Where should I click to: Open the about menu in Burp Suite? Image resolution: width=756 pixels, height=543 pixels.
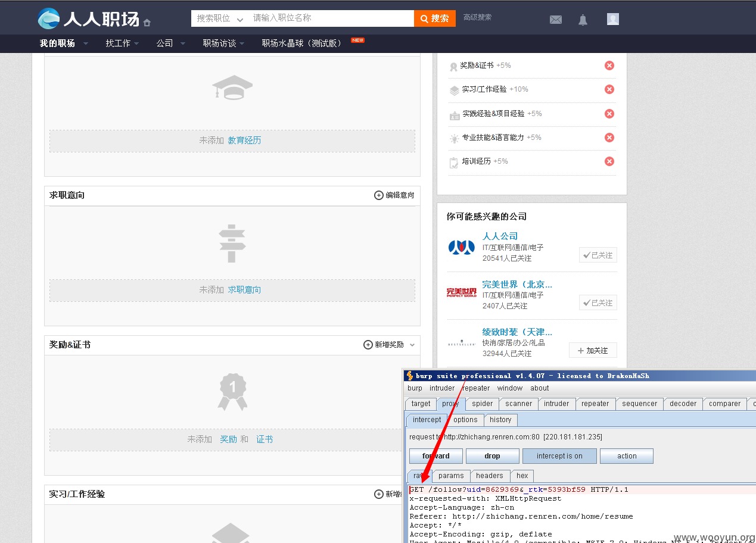coord(540,388)
